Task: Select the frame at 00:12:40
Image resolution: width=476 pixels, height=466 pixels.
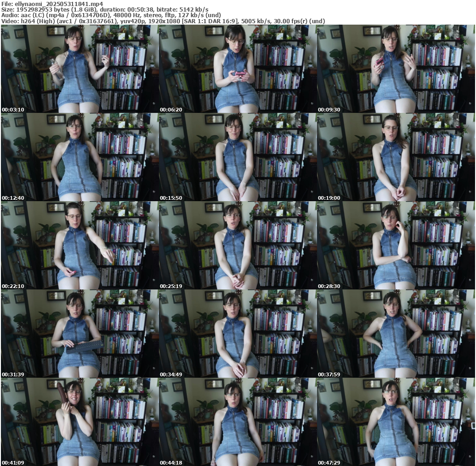Action: coord(79,157)
